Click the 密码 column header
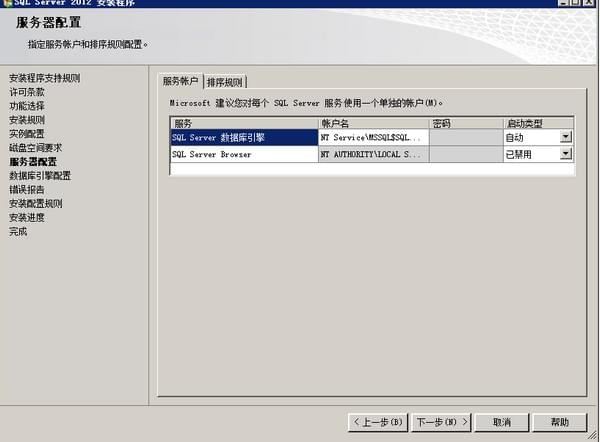The width and height of the screenshot is (600, 442). [x=466, y=123]
